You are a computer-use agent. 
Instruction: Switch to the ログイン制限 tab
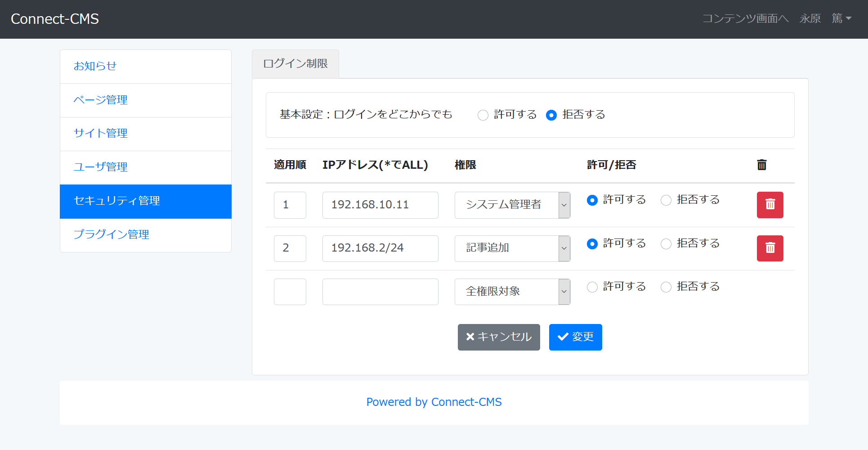point(295,63)
